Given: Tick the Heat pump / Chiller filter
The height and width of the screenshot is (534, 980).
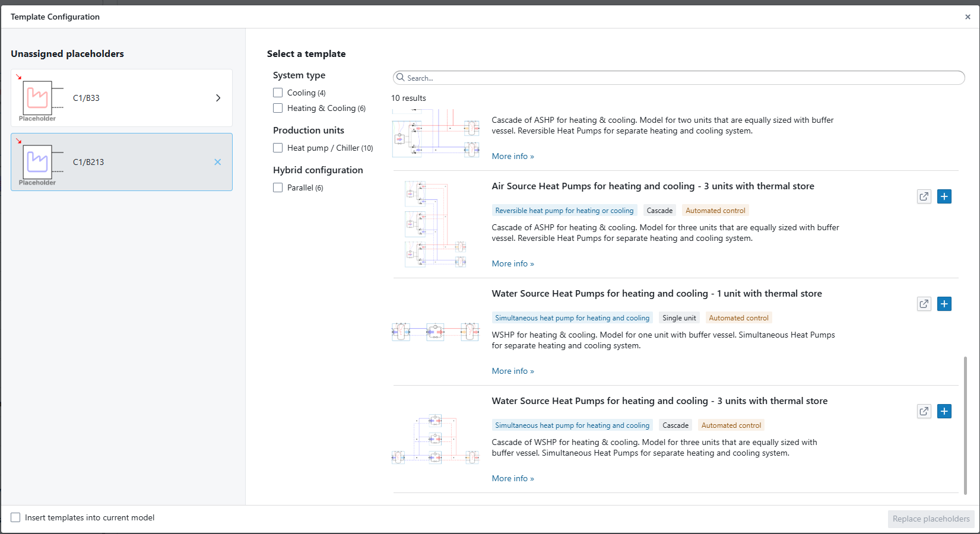Looking at the screenshot, I should tap(278, 148).
